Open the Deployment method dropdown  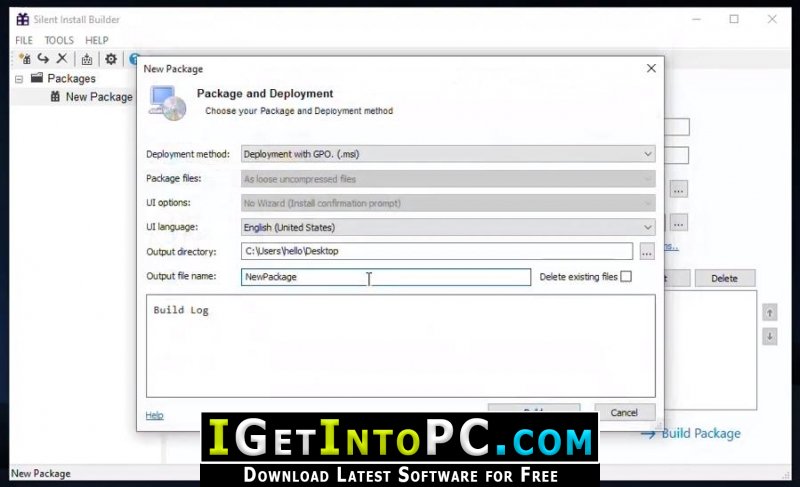448,154
